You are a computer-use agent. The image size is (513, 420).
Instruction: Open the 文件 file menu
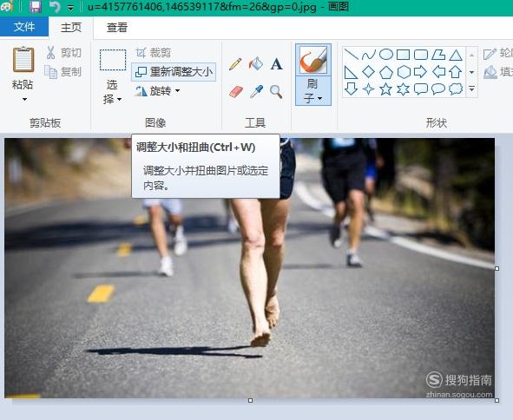click(x=24, y=27)
